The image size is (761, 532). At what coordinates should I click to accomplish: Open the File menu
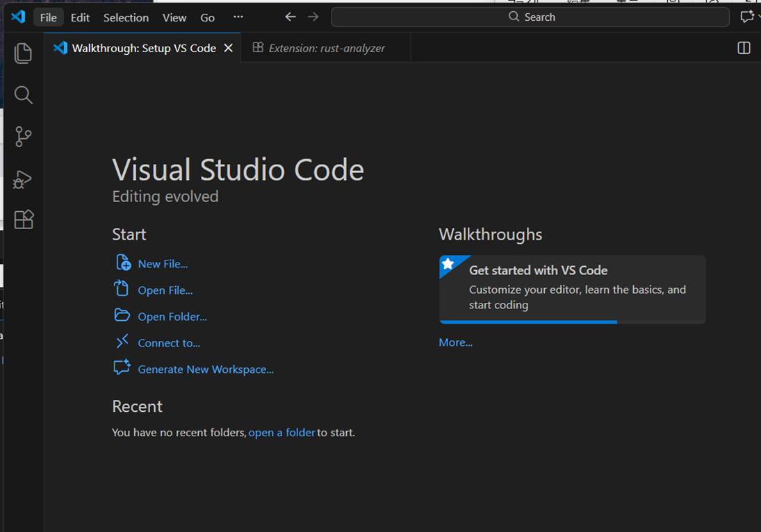tap(48, 17)
